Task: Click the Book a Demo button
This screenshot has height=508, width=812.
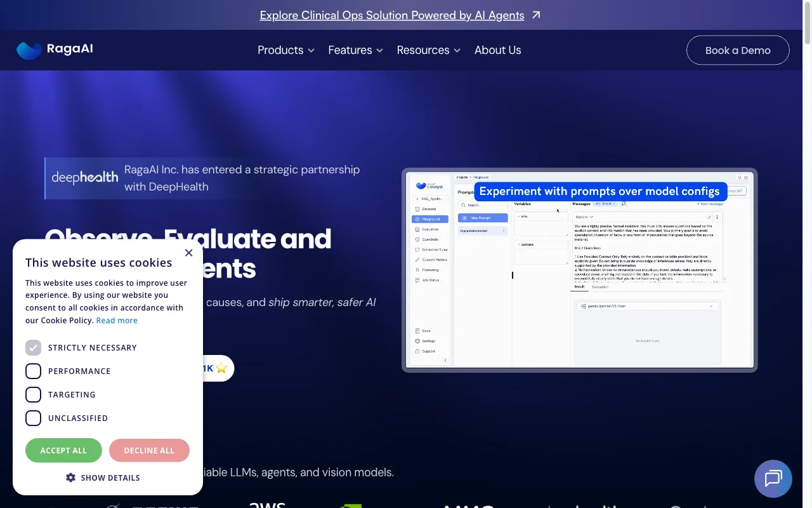Action: (738, 50)
